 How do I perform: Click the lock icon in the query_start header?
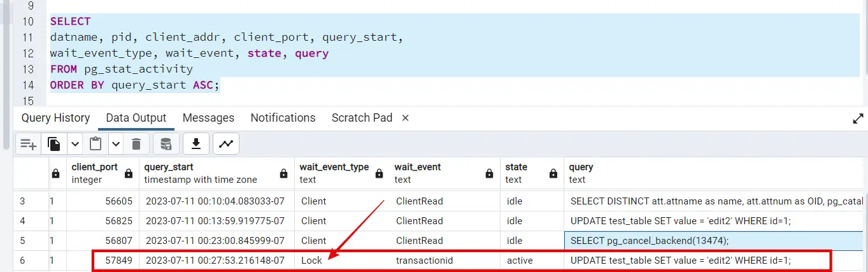[x=284, y=173]
